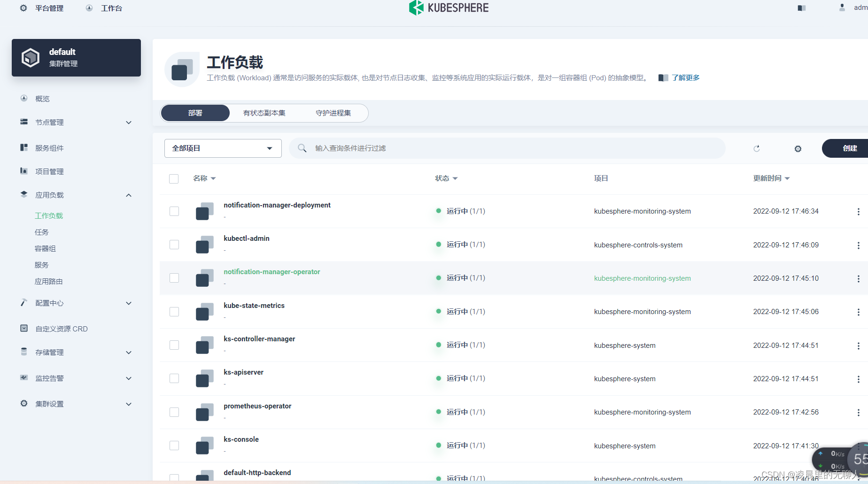Switch to the 有状态副本集 tab
The height and width of the screenshot is (484, 868).
point(264,113)
